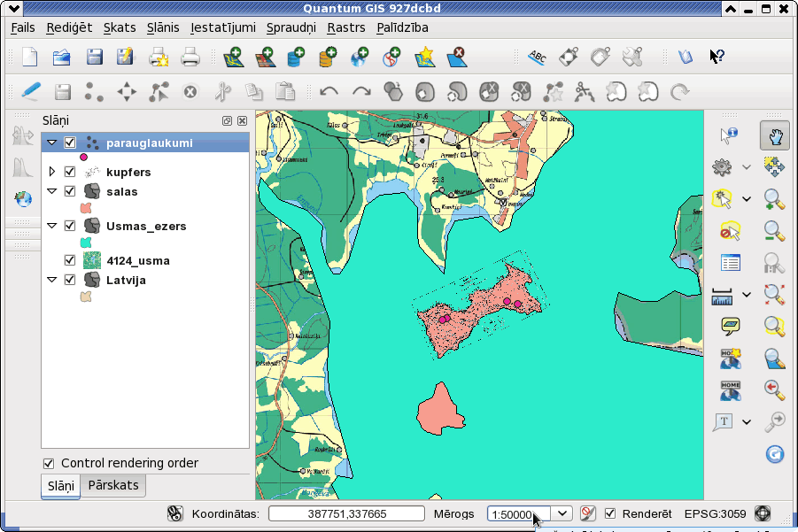Collapse the Latvija layer tree
The height and width of the screenshot is (532, 798).
coord(52,280)
